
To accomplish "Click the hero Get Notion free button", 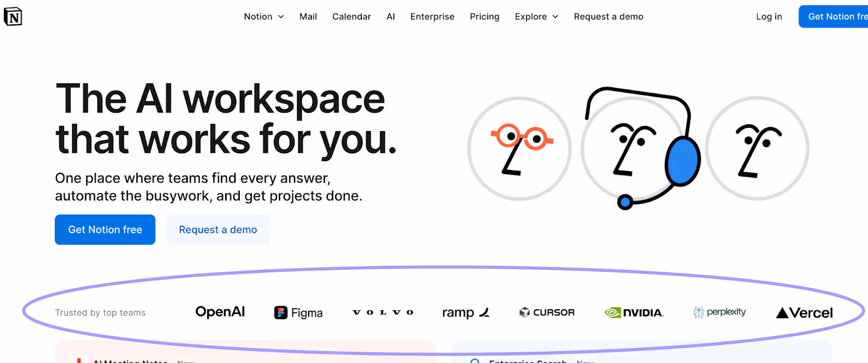I will tap(105, 230).
